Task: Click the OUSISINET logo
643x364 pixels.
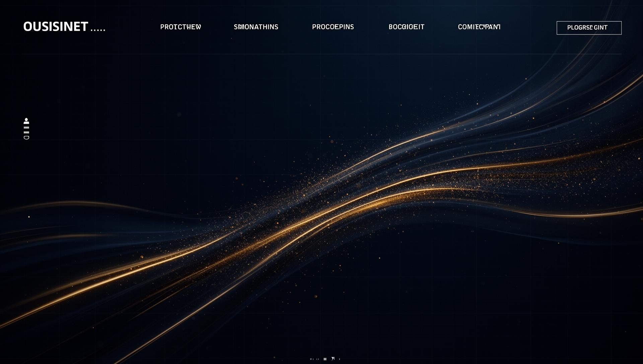Action: pyautogui.click(x=56, y=27)
